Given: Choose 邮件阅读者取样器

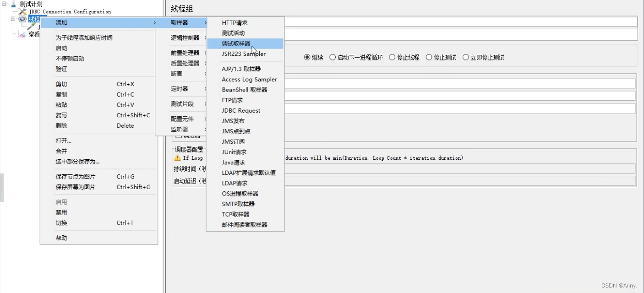Looking at the screenshot, I should coord(245,225).
